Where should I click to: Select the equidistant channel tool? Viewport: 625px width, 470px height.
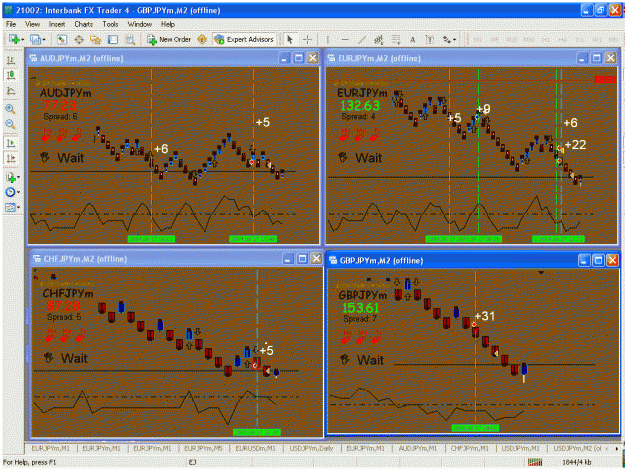pyautogui.click(x=379, y=39)
